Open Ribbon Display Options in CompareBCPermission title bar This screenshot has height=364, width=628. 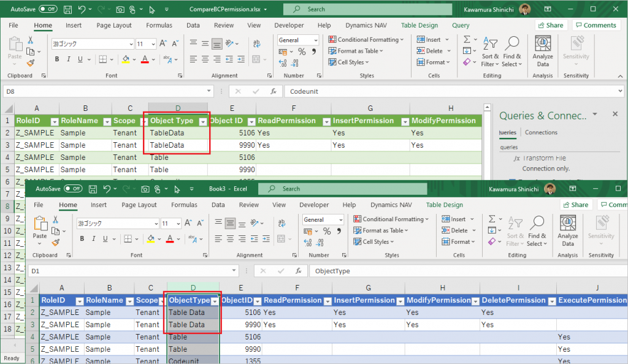(x=548, y=9)
